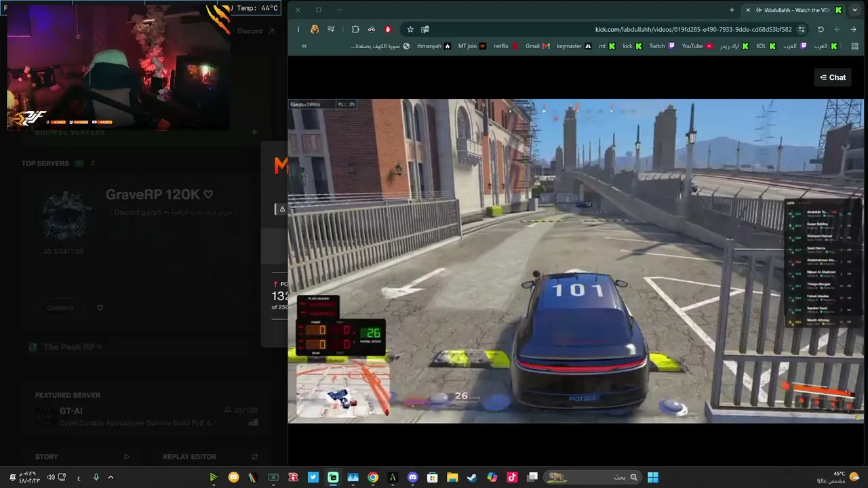868x488 pixels.
Task: Open site info controls in address bar
Action: click(802, 29)
